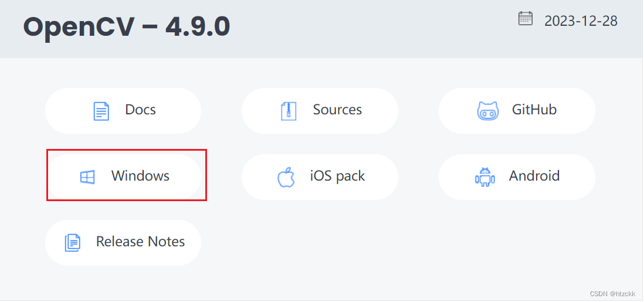Click the Release Notes pages icon

73,243
